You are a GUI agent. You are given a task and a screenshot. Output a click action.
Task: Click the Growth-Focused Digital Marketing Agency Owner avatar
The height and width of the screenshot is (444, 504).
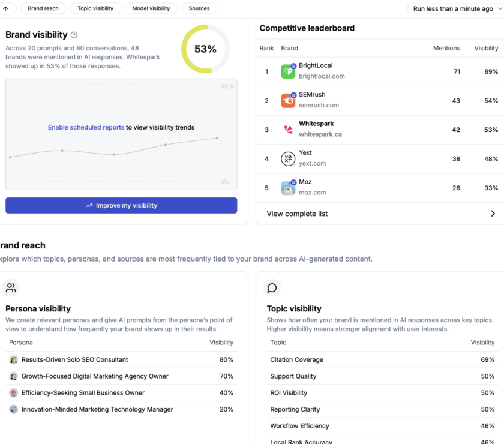coord(13,376)
